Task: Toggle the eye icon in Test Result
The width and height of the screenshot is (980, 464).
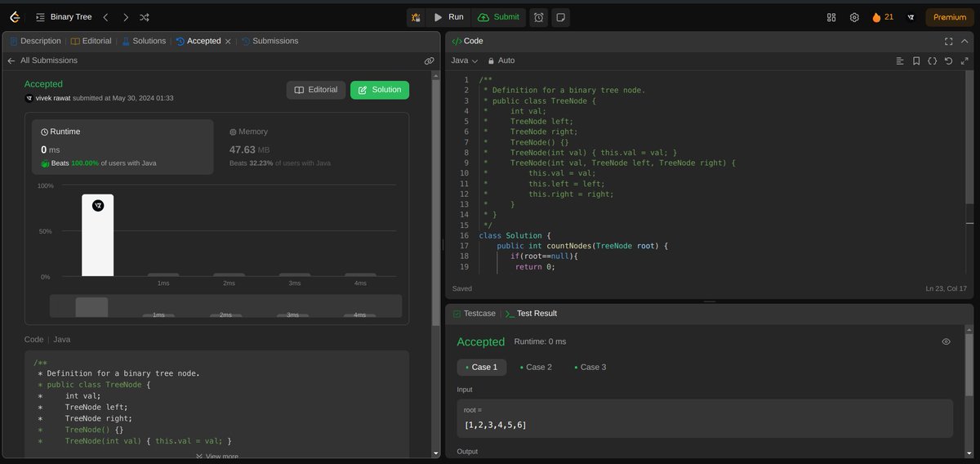Action: pyautogui.click(x=947, y=341)
